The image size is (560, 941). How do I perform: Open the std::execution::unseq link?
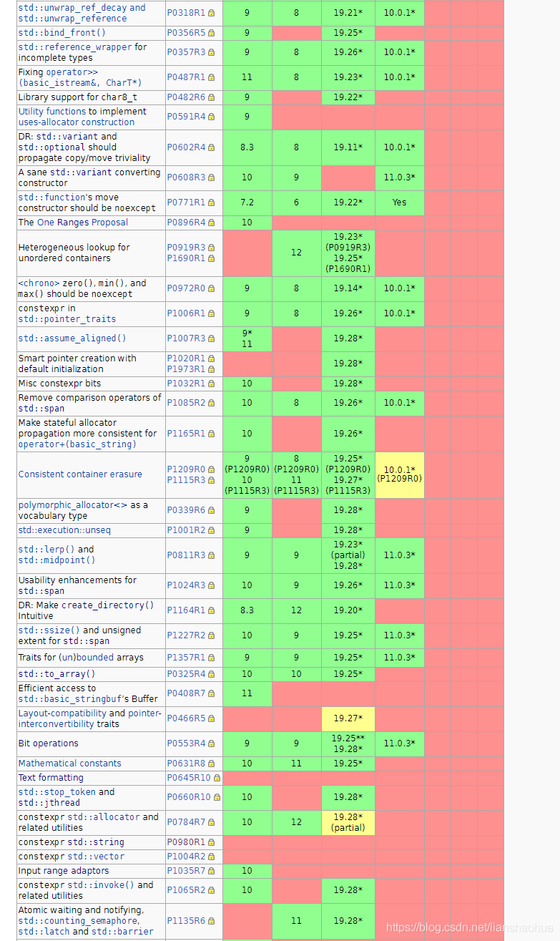[x=64, y=530]
